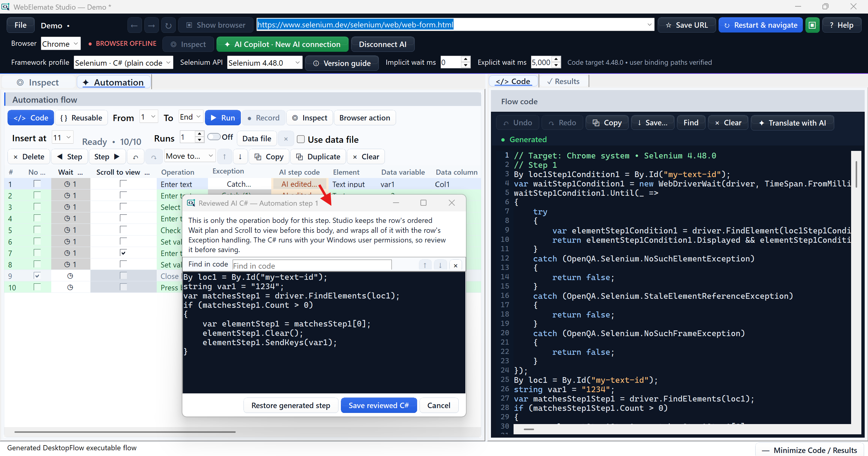Click the undo arrow icon beside Step
Viewport: 868px width, 456px height.
(x=135, y=157)
